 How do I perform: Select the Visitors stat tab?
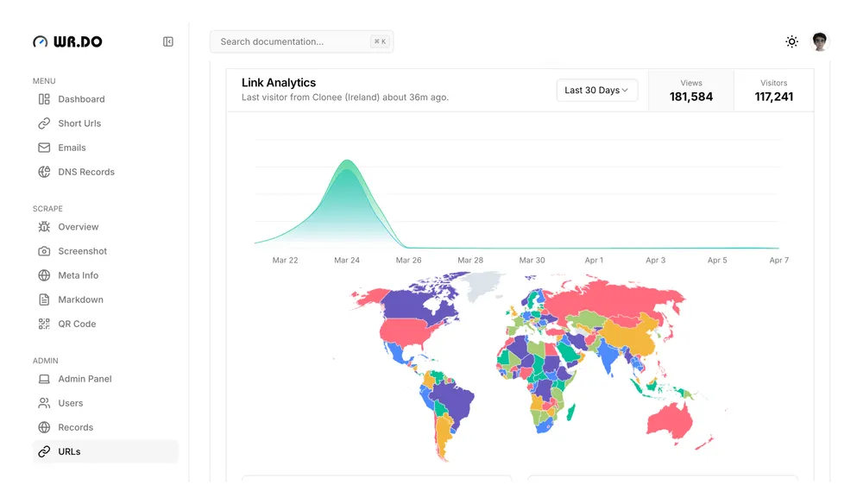tap(773, 91)
